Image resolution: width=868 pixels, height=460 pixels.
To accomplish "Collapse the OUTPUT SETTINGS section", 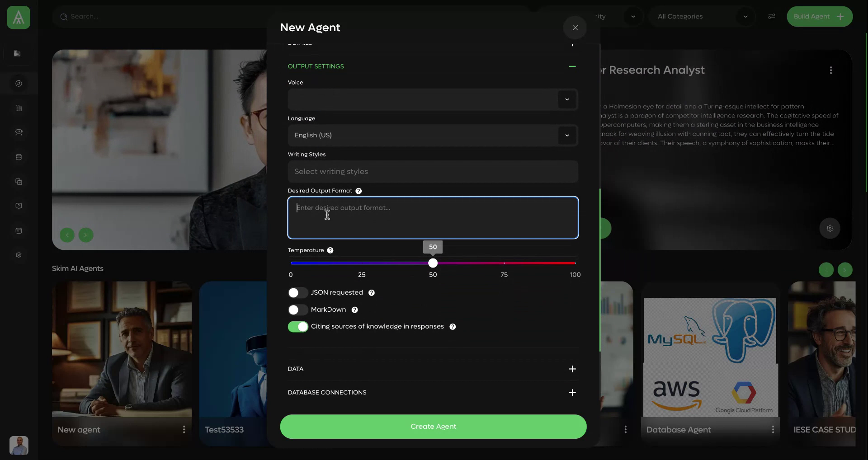I will click(572, 66).
